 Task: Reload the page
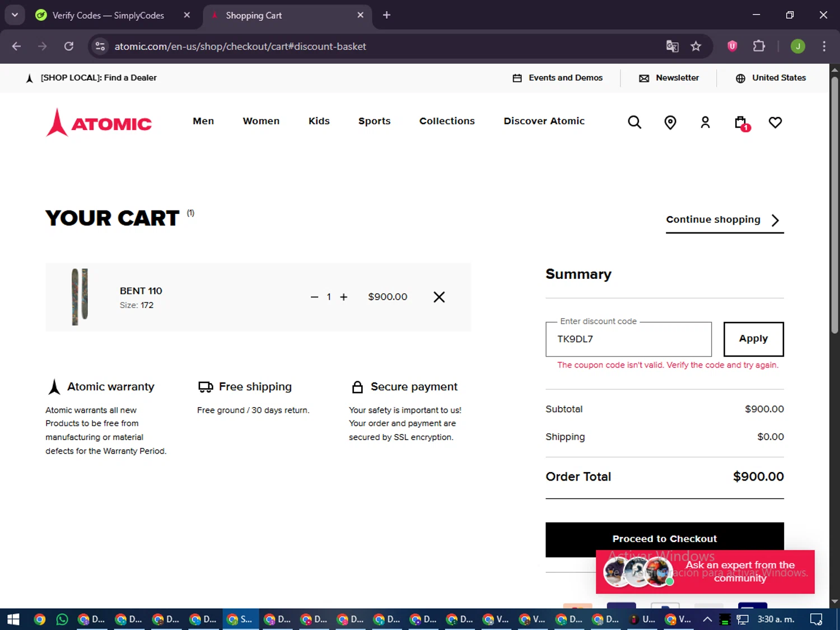pos(69,46)
